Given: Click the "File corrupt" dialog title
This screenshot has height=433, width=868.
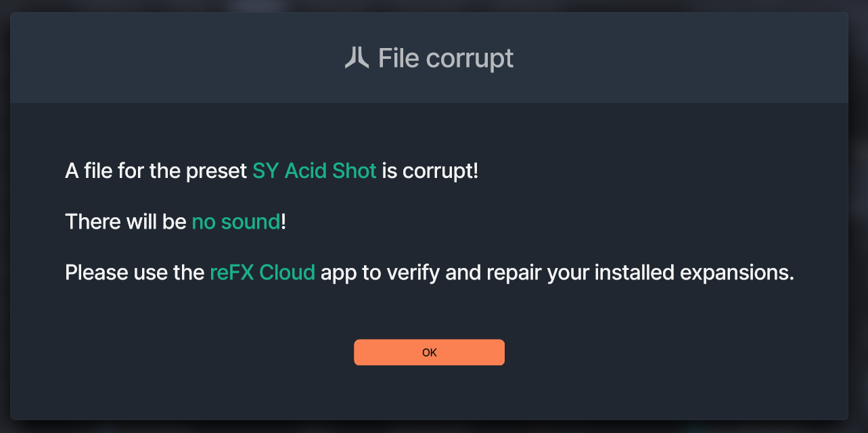Looking at the screenshot, I should pos(445,58).
